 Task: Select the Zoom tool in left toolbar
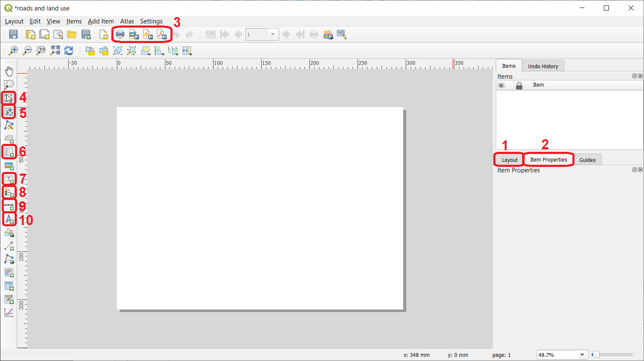tap(9, 84)
